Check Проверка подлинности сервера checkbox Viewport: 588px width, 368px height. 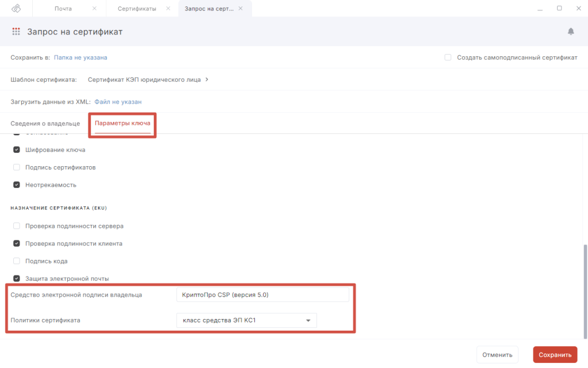(17, 225)
